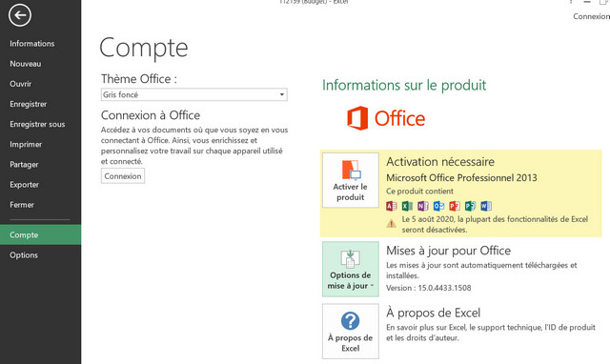Go to Imprimer in the sidebar
Screen dimensions: 610x364
coord(26,144)
